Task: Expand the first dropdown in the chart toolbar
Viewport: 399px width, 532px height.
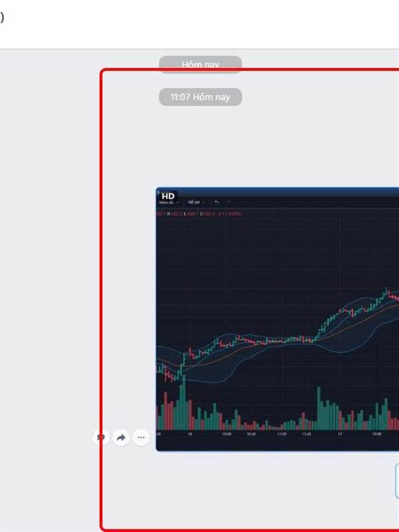Action: 168,202
